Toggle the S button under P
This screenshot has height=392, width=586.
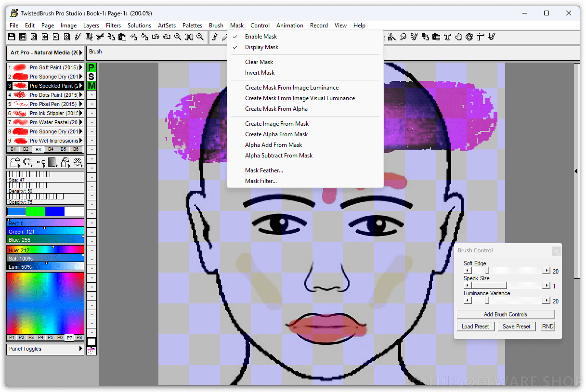point(91,77)
